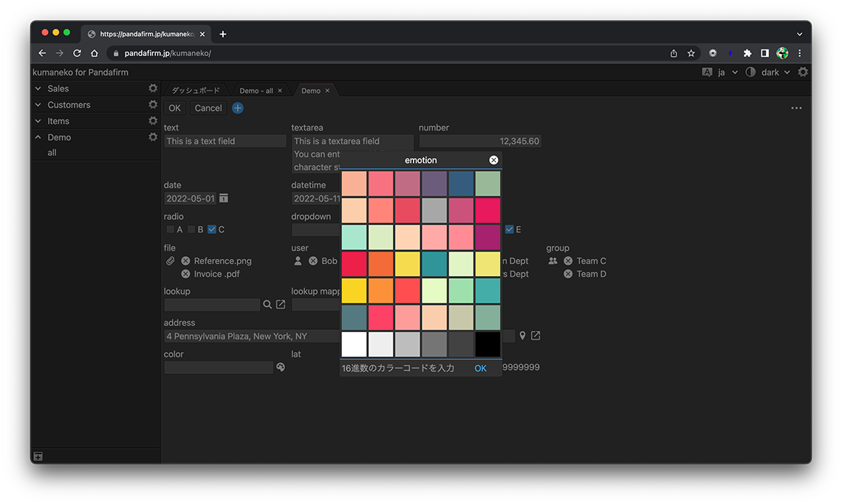Open the color palette icon next to color field
This screenshot has height=504, width=842.
[x=281, y=367]
